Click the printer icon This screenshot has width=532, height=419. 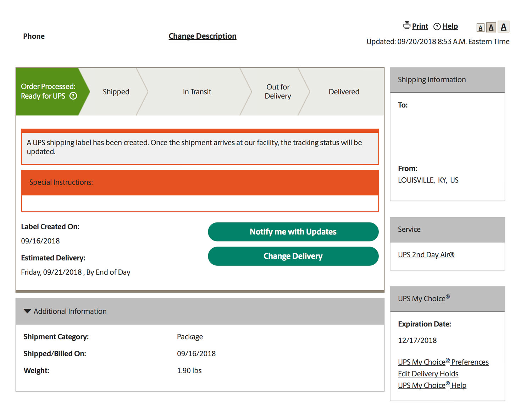(407, 25)
